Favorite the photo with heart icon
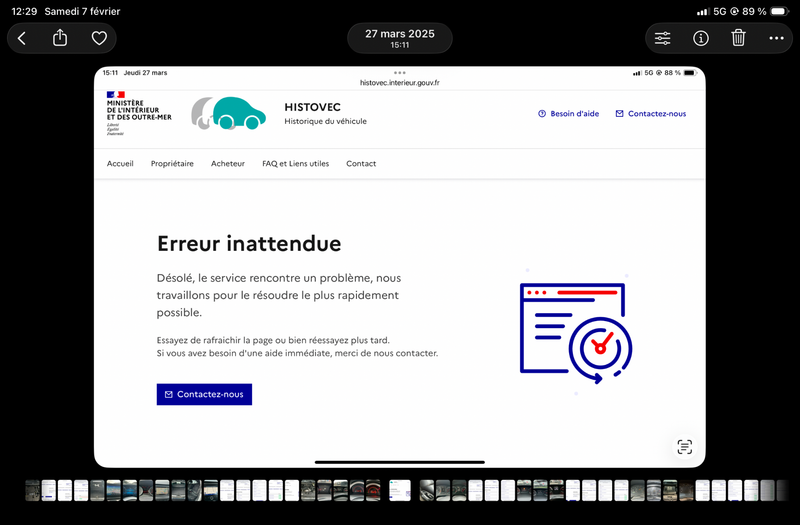The image size is (800, 525). pyautogui.click(x=99, y=38)
